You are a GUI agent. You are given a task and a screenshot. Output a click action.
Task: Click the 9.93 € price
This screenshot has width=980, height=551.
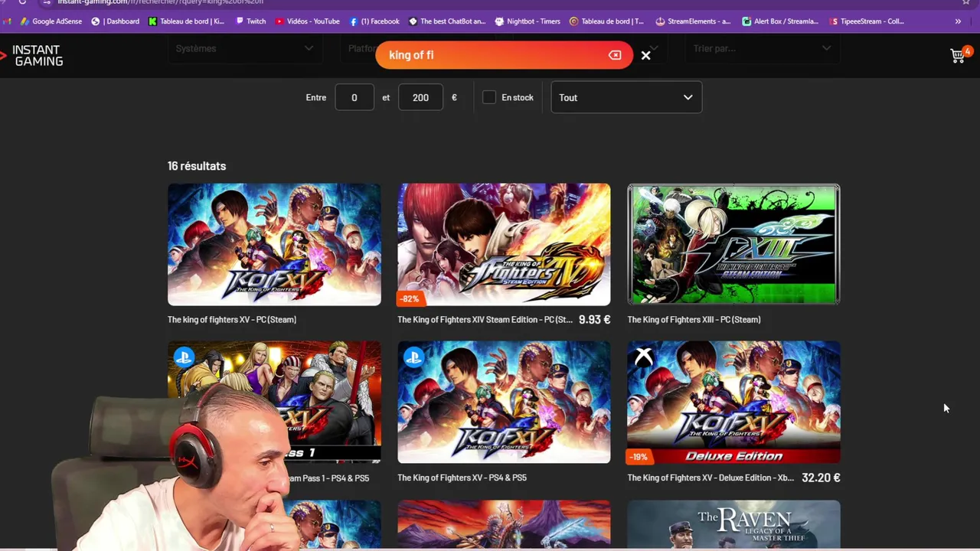[x=595, y=320]
